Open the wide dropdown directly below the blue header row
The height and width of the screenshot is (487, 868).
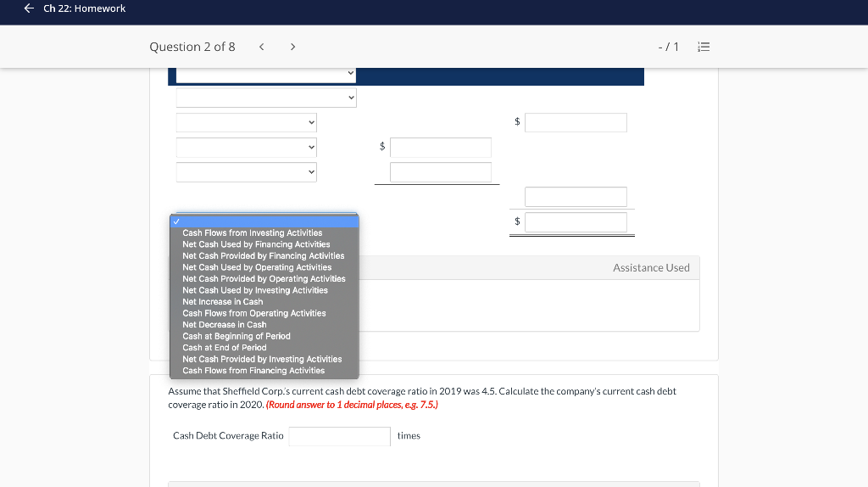pos(265,98)
